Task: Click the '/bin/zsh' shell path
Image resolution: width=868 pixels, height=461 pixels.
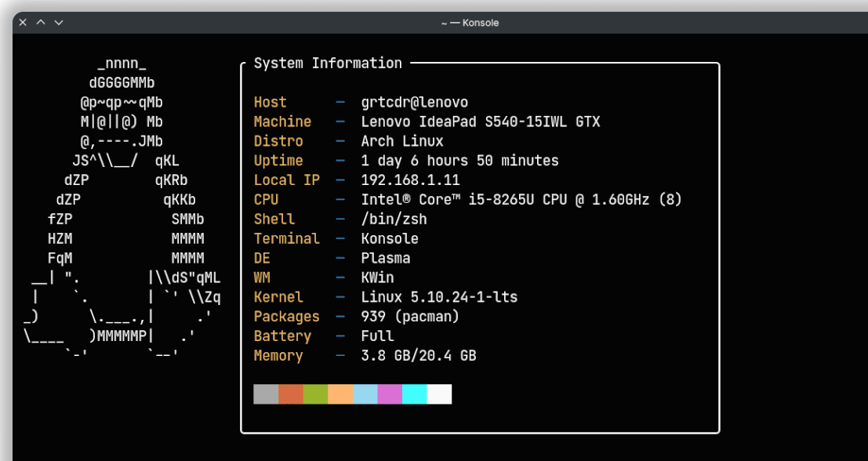Action: click(x=394, y=220)
